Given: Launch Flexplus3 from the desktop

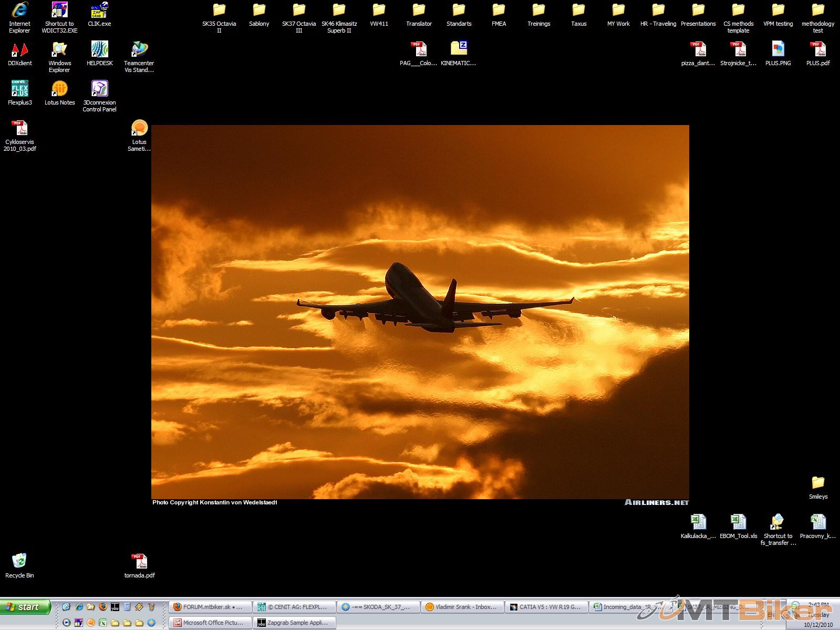Looking at the screenshot, I should click(19, 89).
